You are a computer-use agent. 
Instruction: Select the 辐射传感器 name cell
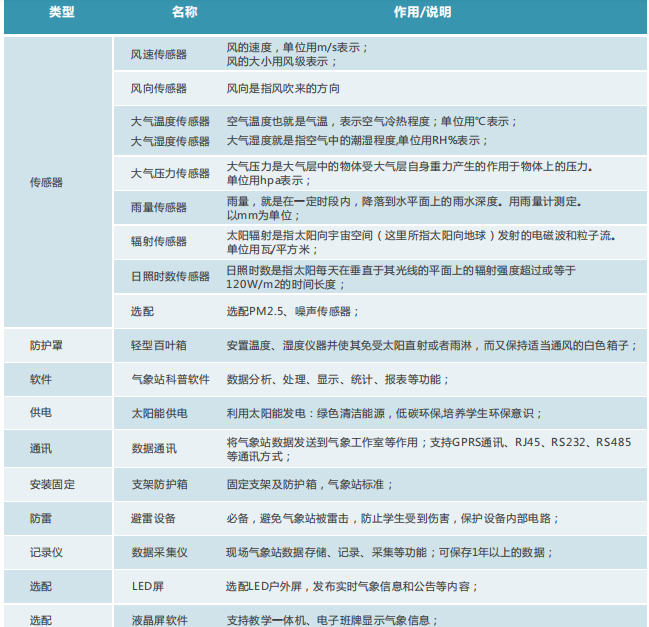(x=159, y=242)
